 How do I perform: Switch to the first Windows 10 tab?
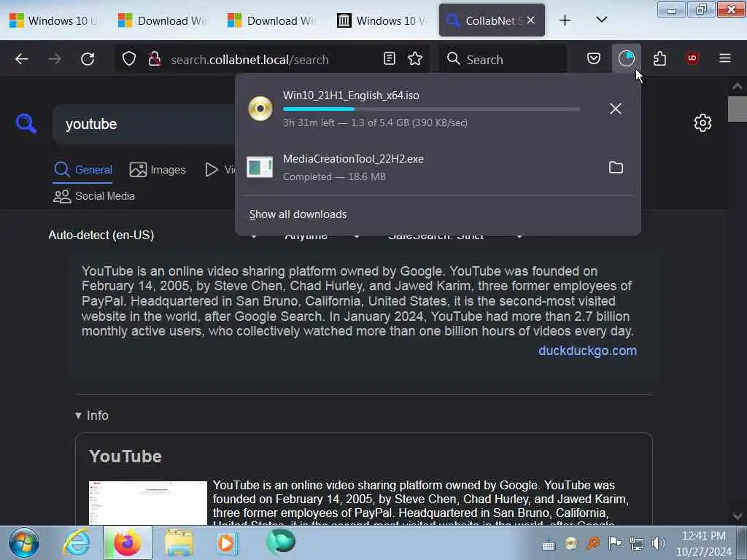click(53, 20)
